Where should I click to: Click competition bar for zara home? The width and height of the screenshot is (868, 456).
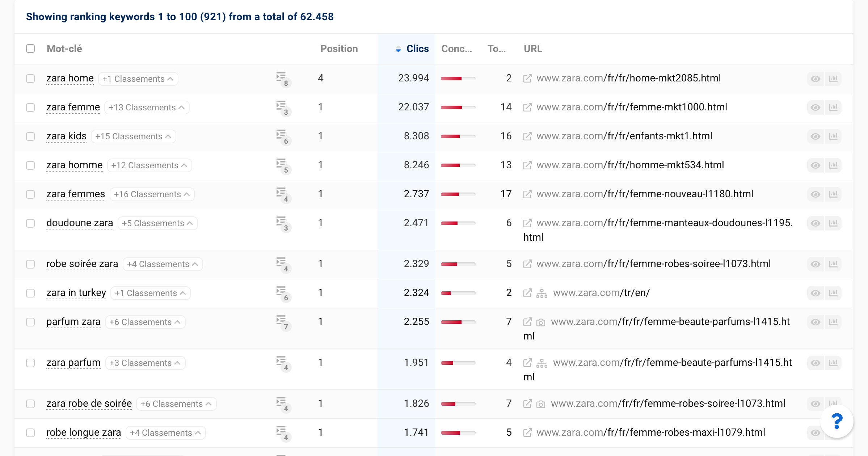458,79
